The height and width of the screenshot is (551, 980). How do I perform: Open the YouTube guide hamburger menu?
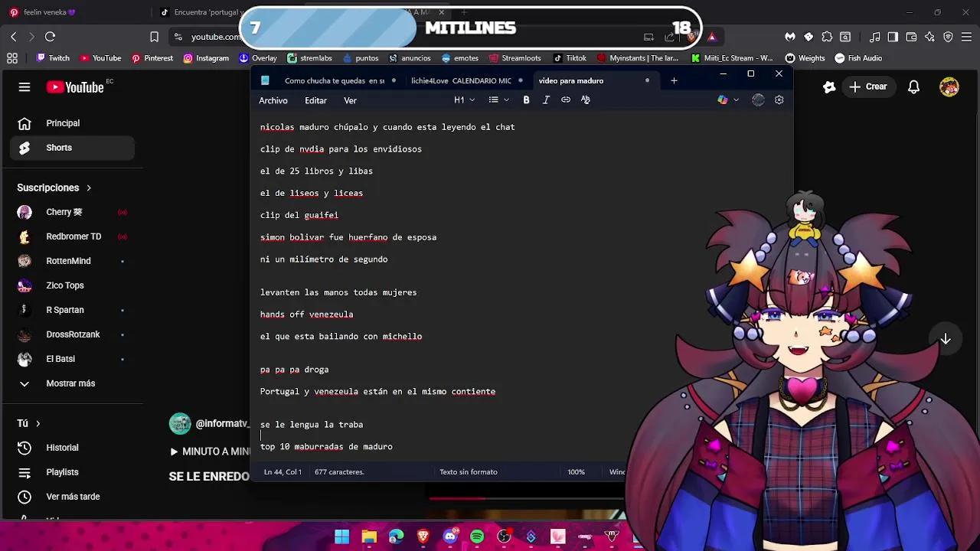tap(24, 87)
